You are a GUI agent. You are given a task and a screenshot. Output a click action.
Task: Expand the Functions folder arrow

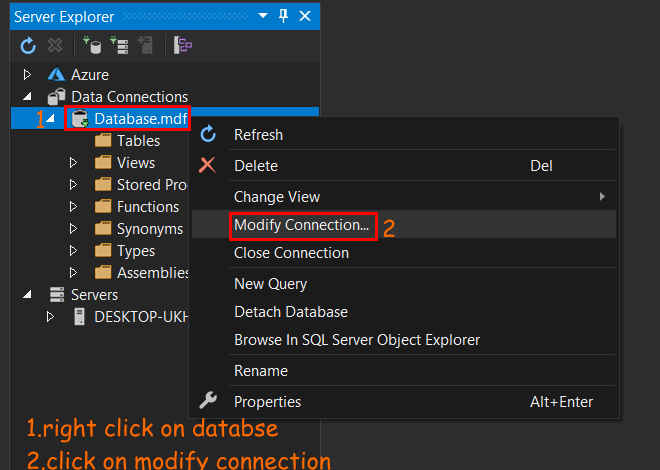(73, 207)
